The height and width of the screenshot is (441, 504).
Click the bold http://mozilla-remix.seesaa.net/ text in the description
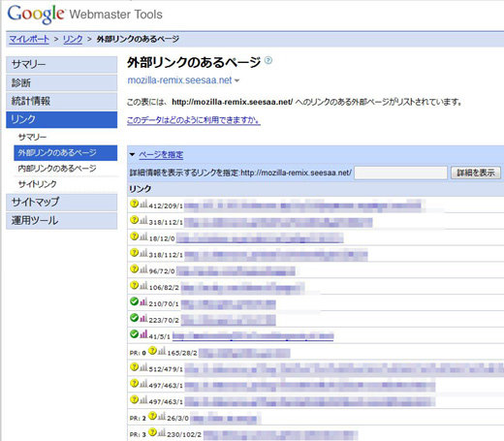(233, 102)
